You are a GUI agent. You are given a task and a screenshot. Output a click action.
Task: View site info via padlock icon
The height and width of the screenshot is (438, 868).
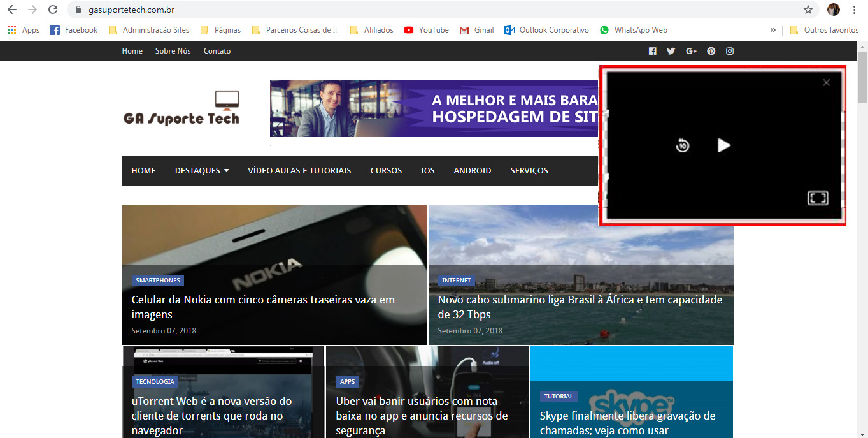tap(78, 10)
